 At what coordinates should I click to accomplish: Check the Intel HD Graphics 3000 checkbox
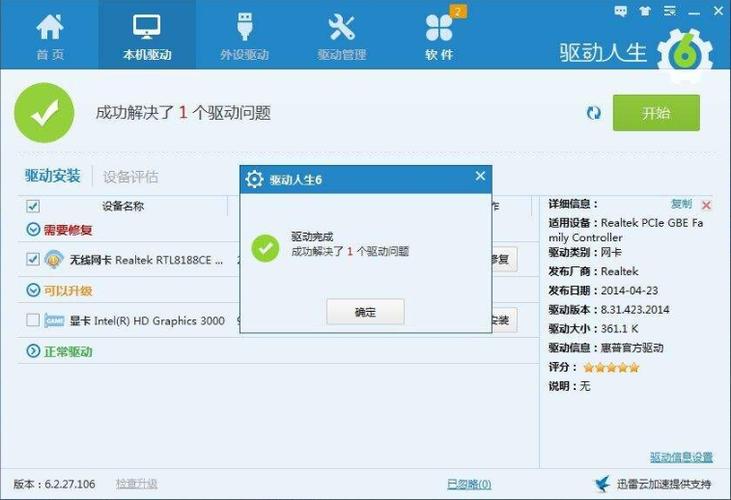[33, 320]
